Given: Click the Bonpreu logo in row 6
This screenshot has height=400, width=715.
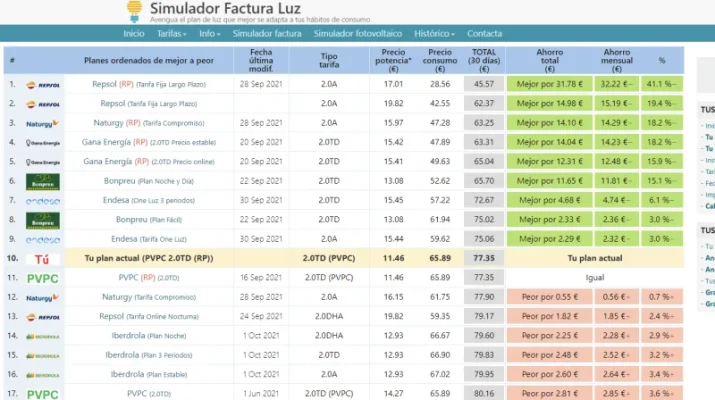Looking at the screenshot, I should [43, 182].
